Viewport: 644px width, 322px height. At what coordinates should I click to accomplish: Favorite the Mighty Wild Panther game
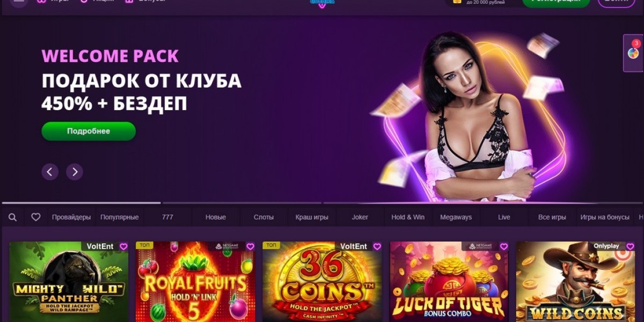(x=123, y=246)
